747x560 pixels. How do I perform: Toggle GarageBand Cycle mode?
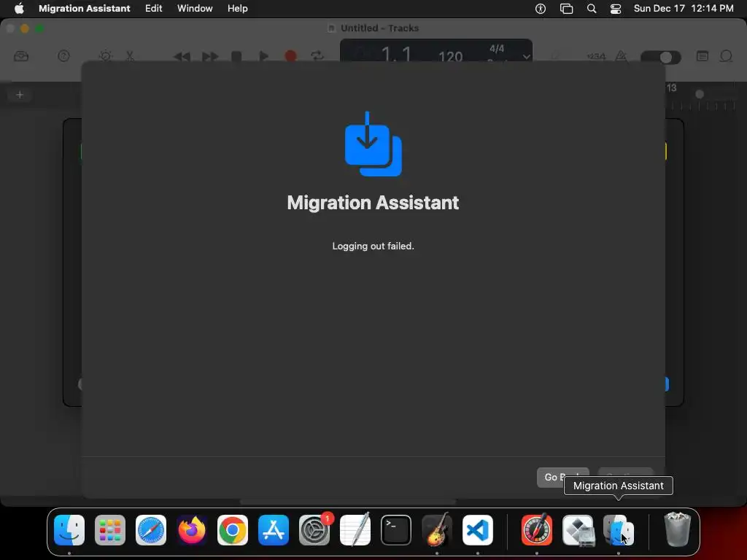[x=317, y=56]
